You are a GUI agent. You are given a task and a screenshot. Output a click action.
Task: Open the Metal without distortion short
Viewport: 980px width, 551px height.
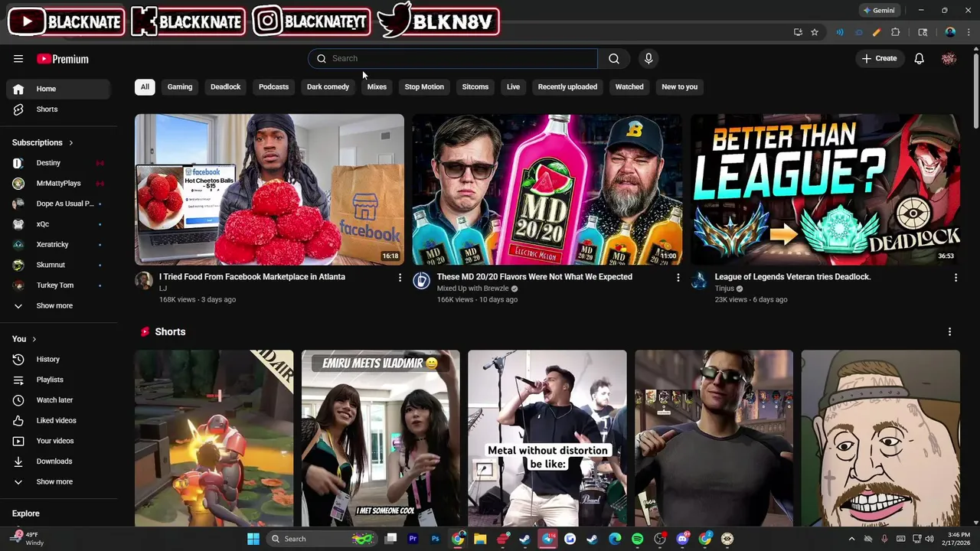coord(547,439)
